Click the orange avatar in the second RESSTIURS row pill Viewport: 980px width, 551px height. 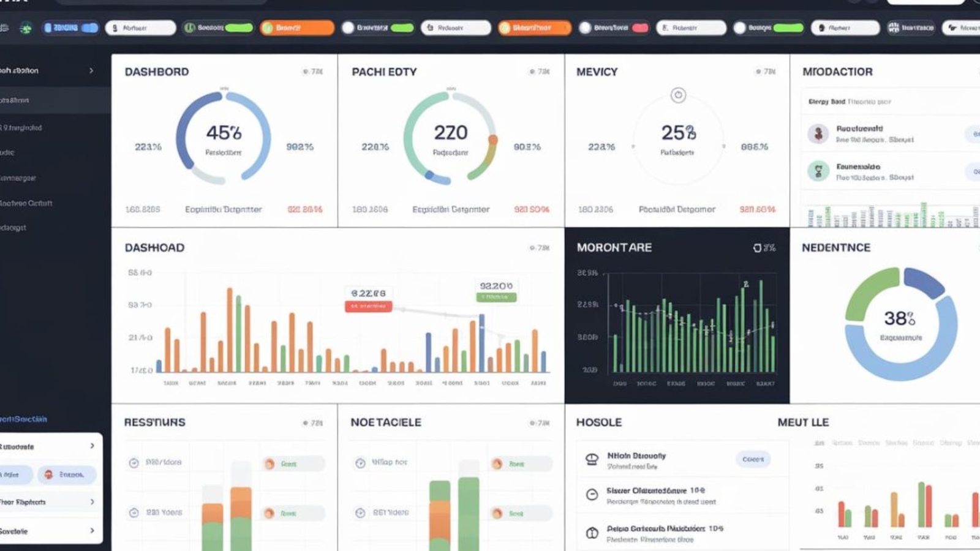click(x=269, y=513)
